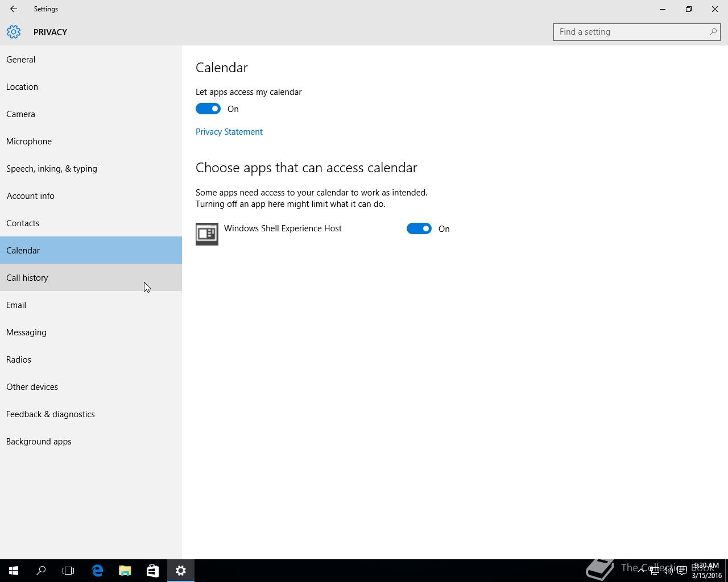The width and height of the screenshot is (728, 582).
Task: Click the Choose apps that can access calendar heading
Action: pyautogui.click(x=307, y=168)
